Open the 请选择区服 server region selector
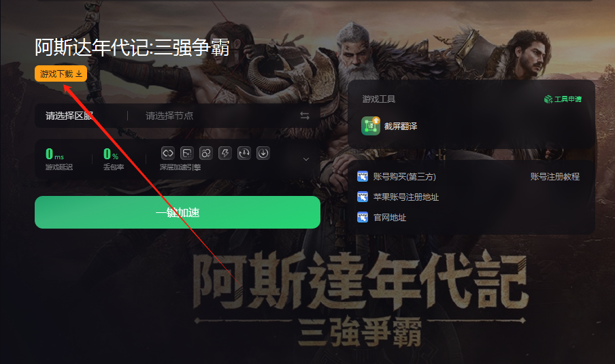The image size is (615, 364). (69, 116)
